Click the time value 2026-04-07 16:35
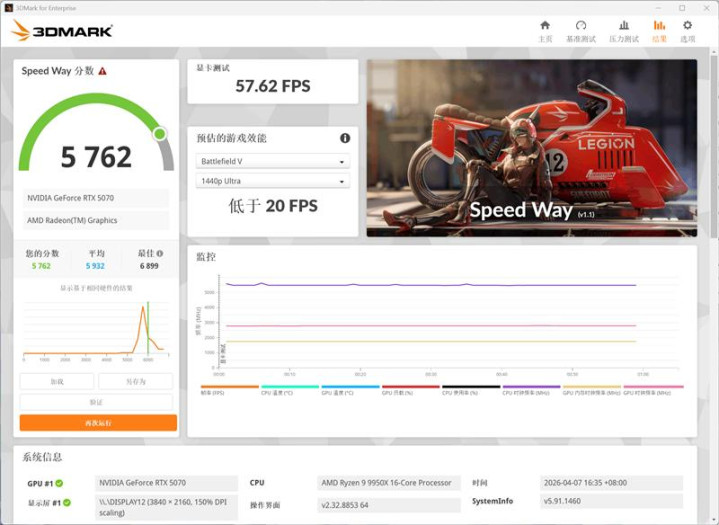719x525 pixels. pos(612,483)
